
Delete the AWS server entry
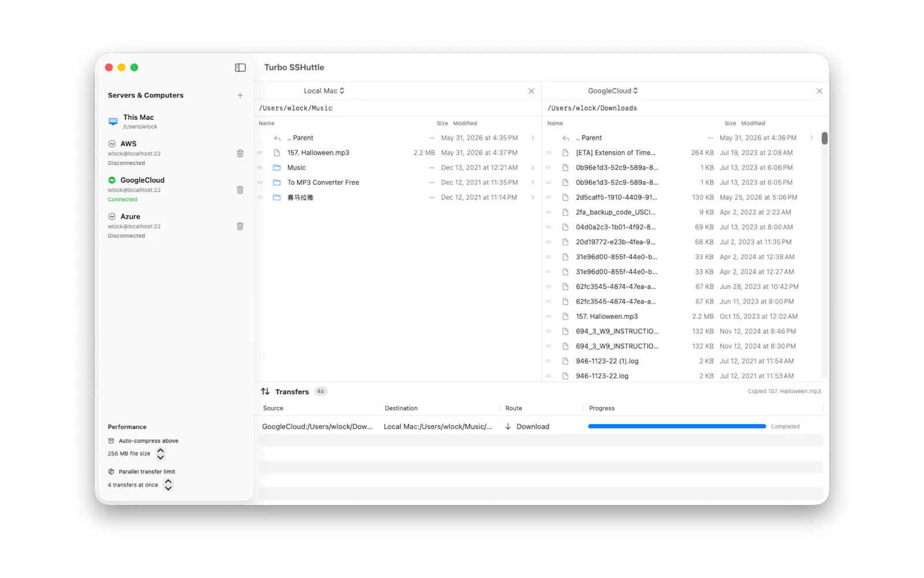[240, 153]
